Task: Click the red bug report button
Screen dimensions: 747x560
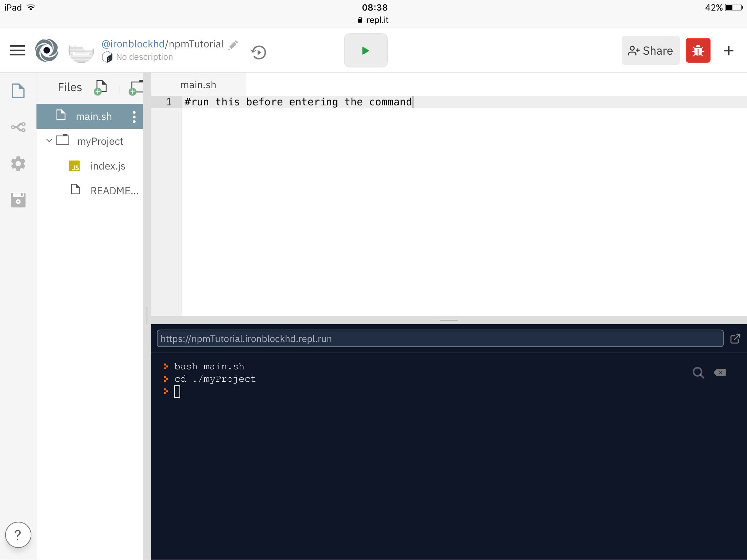Action: (698, 50)
